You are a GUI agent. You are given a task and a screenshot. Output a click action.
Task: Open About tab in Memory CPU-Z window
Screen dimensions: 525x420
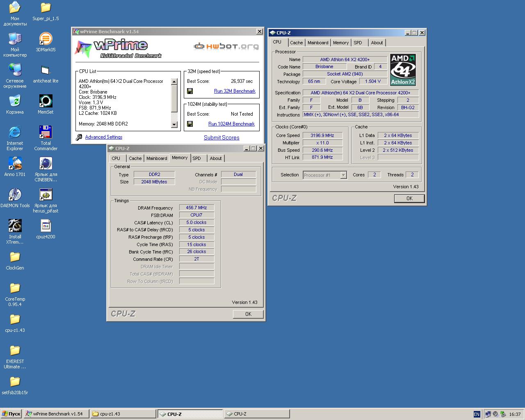pos(216,158)
